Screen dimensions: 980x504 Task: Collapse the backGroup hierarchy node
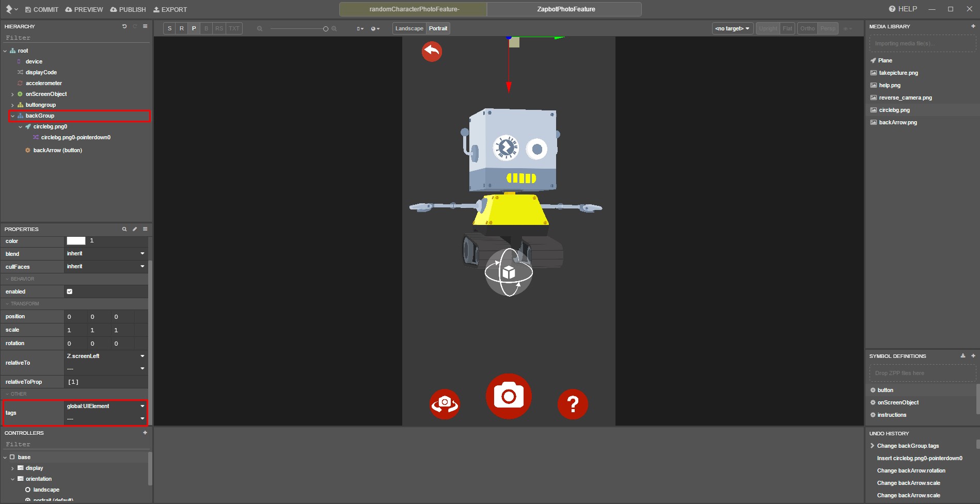pyautogui.click(x=12, y=116)
